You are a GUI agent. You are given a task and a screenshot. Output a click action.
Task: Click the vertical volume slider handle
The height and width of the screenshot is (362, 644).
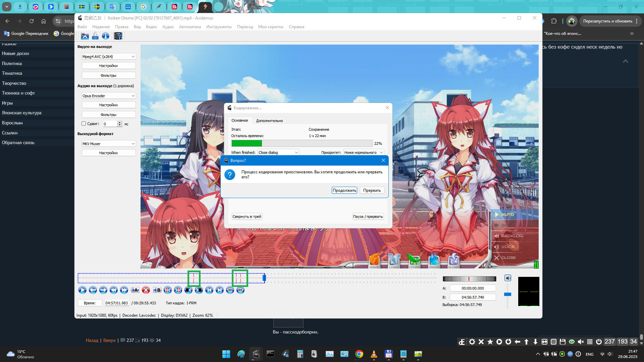click(x=507, y=294)
